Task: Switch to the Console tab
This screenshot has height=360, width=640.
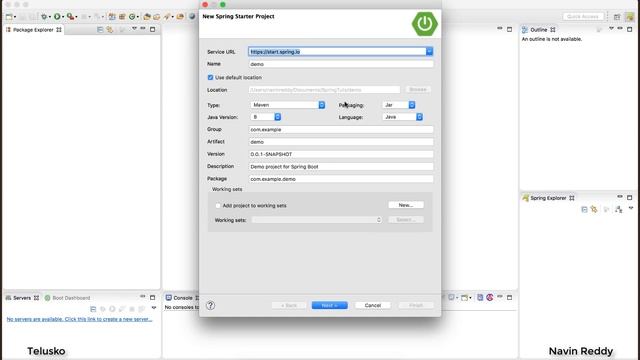Action: pos(182,298)
